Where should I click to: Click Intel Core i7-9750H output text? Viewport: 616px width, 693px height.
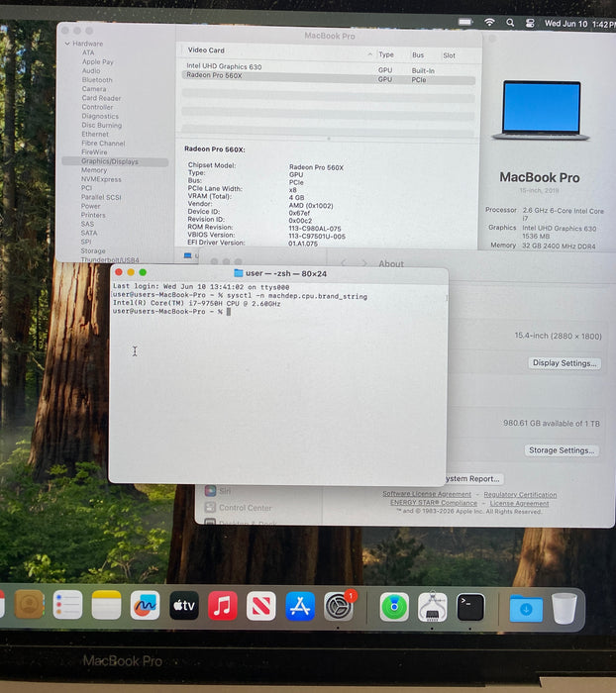196,304
